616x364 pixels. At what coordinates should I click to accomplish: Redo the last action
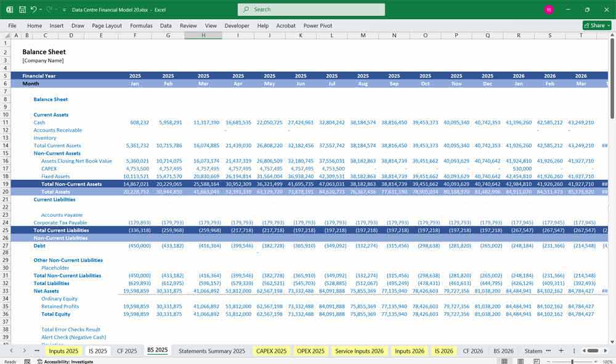click(48, 9)
